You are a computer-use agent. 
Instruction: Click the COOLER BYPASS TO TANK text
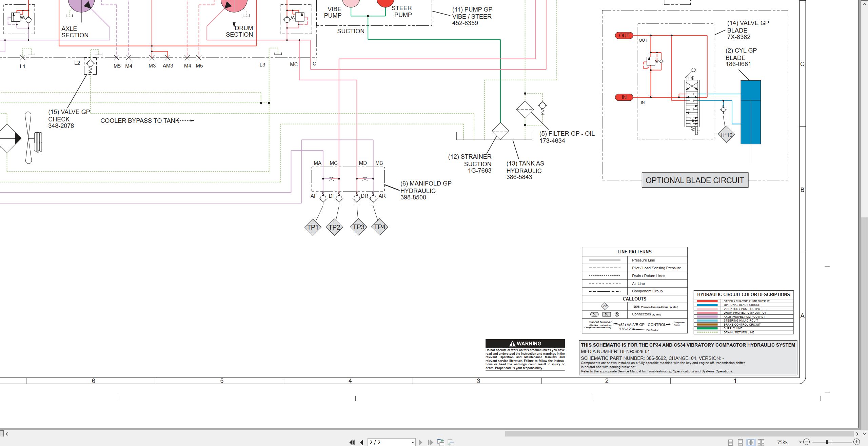[140, 120]
